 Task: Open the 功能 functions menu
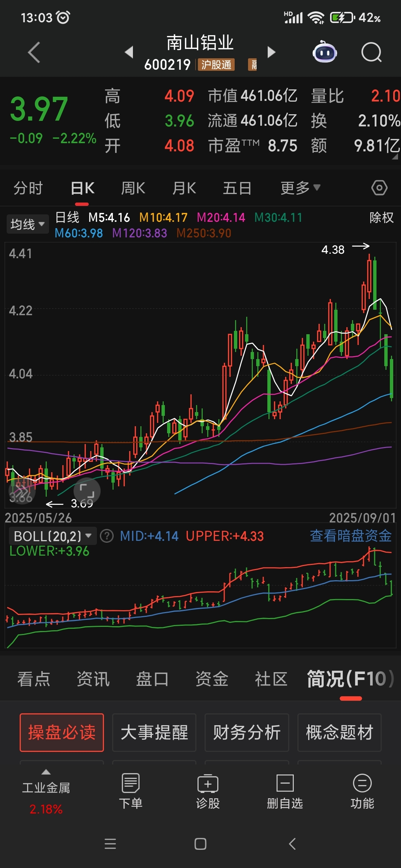[362, 791]
